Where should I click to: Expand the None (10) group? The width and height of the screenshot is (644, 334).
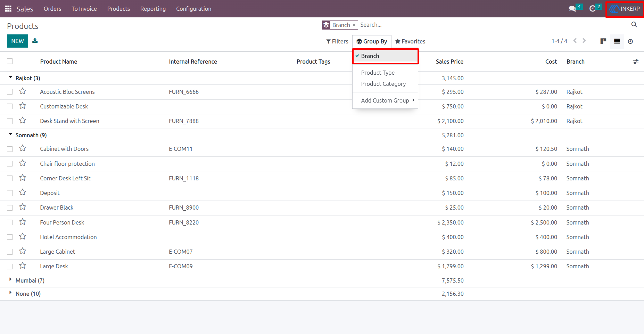pyautogui.click(x=25, y=294)
